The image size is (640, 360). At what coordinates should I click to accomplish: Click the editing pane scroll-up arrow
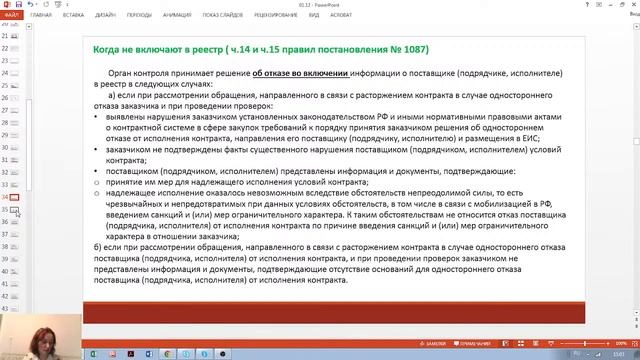pyautogui.click(x=636, y=27)
